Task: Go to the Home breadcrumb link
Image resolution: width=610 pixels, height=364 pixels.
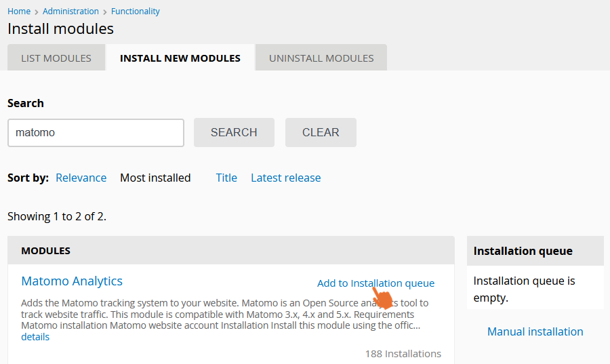Action: [x=19, y=12]
